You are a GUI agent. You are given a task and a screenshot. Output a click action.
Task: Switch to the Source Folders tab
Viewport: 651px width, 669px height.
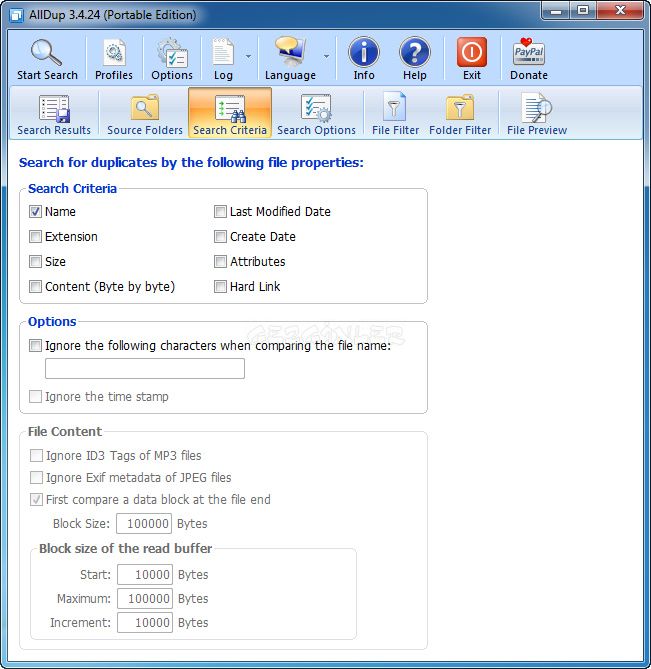145,112
